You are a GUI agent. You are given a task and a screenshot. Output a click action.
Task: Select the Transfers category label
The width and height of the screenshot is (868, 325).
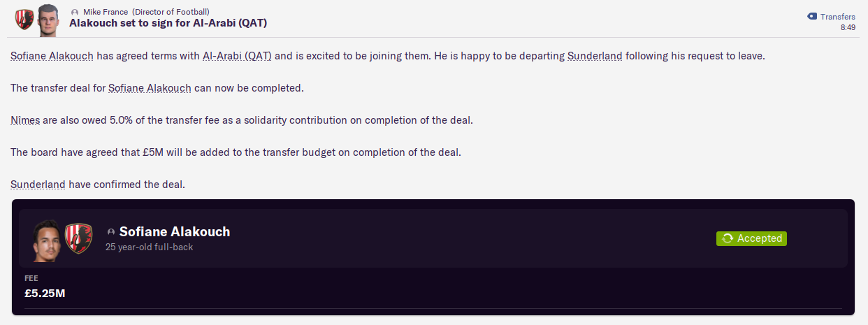click(x=837, y=16)
